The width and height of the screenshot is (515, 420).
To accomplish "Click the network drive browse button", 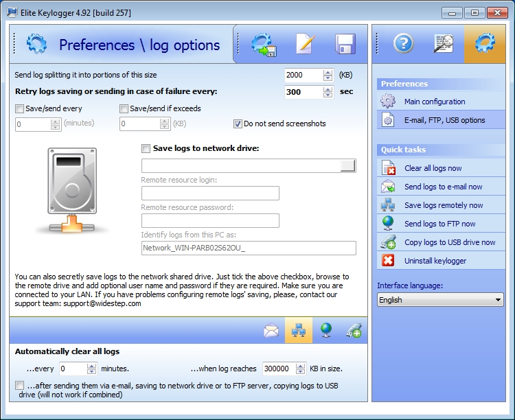I will point(348,165).
